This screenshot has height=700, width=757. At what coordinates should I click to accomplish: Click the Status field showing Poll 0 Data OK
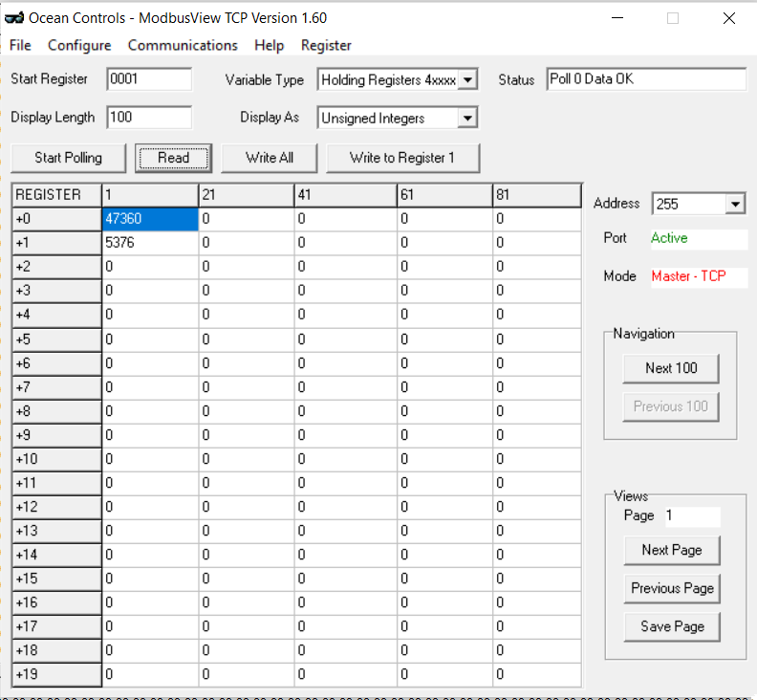pos(646,79)
